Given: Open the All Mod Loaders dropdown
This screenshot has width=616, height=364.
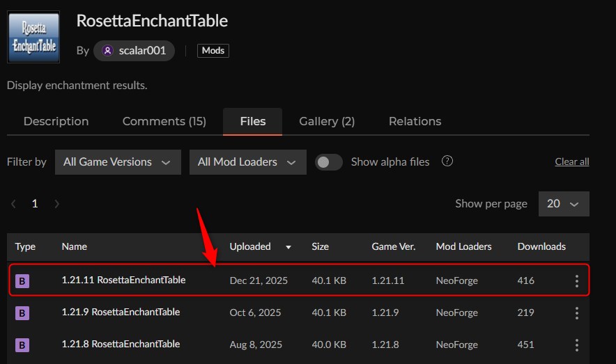Looking at the screenshot, I should (x=247, y=162).
